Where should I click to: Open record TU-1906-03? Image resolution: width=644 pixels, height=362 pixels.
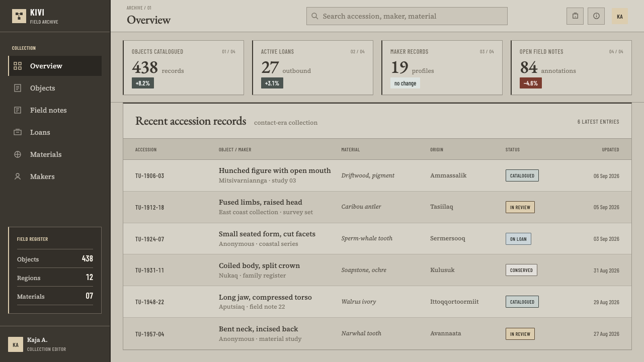[x=377, y=175]
